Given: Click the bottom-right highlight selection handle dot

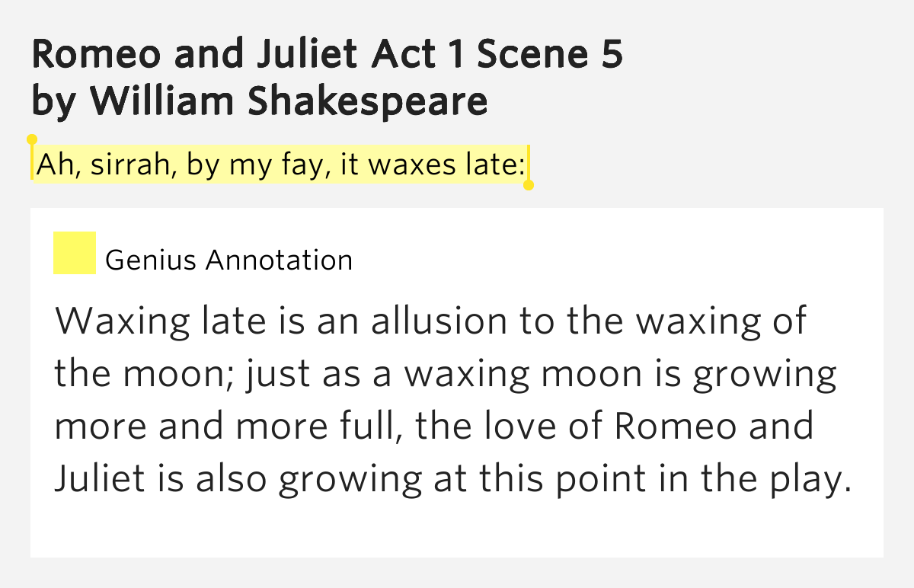Looking at the screenshot, I should (x=529, y=185).
